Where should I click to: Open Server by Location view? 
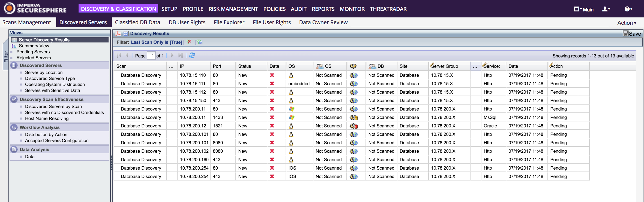pyautogui.click(x=44, y=72)
